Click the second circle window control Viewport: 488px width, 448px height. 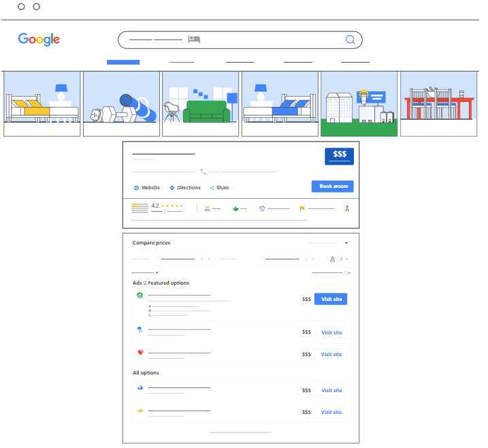coord(37,7)
